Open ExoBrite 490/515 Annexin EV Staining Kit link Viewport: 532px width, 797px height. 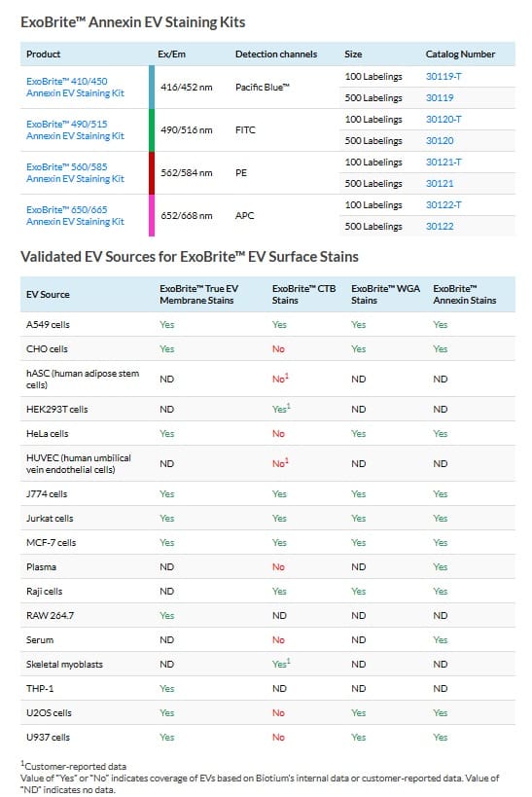tap(75, 129)
